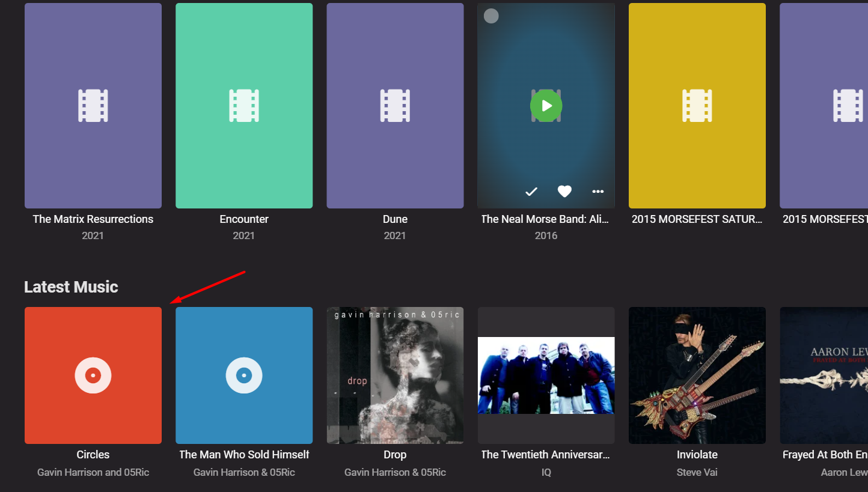
Task: Click the 'Inviolate' album title
Action: point(697,455)
